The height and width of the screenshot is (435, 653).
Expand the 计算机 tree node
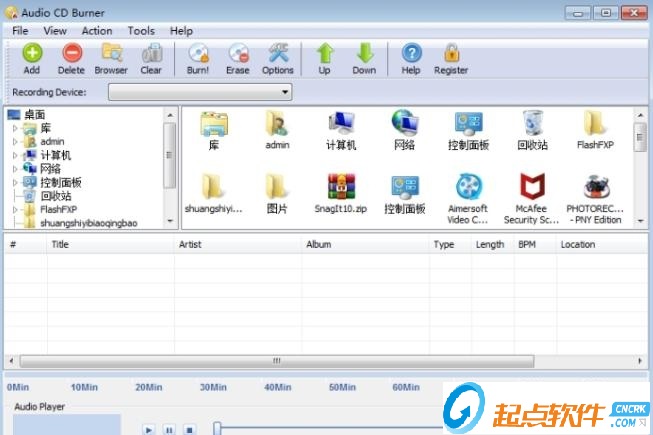tap(15, 155)
